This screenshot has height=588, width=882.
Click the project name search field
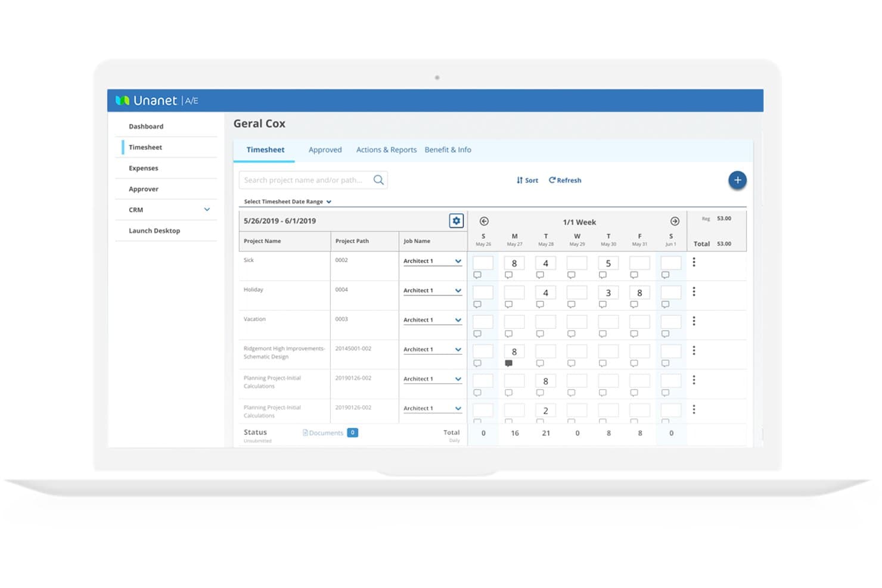(x=313, y=180)
